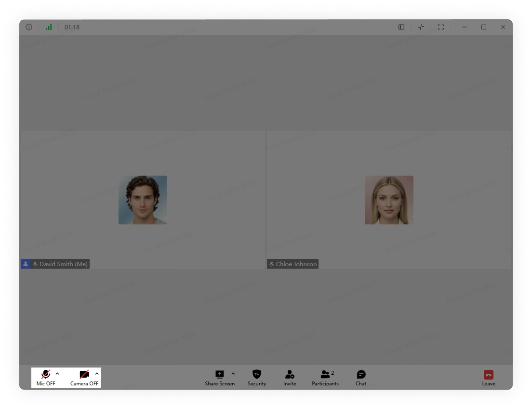Screen dimensions: 532x409
Task: Check the network signal strength indicator
Action: [49, 27]
